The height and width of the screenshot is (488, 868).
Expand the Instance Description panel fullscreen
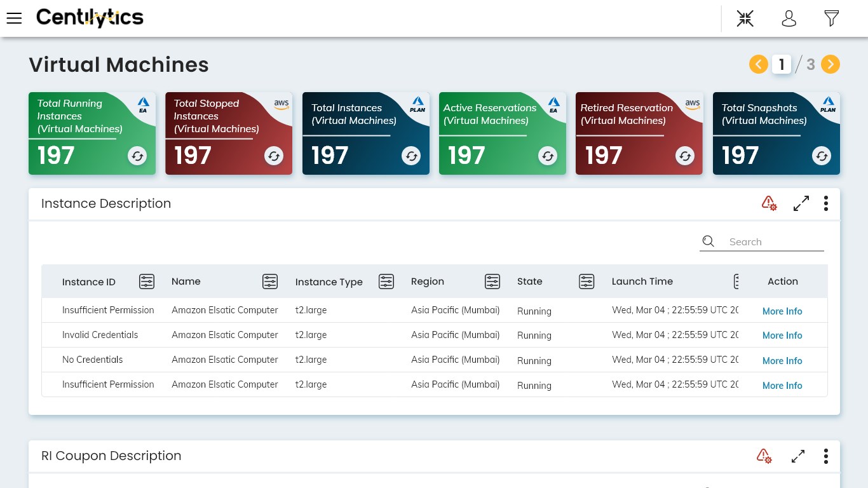coord(801,203)
